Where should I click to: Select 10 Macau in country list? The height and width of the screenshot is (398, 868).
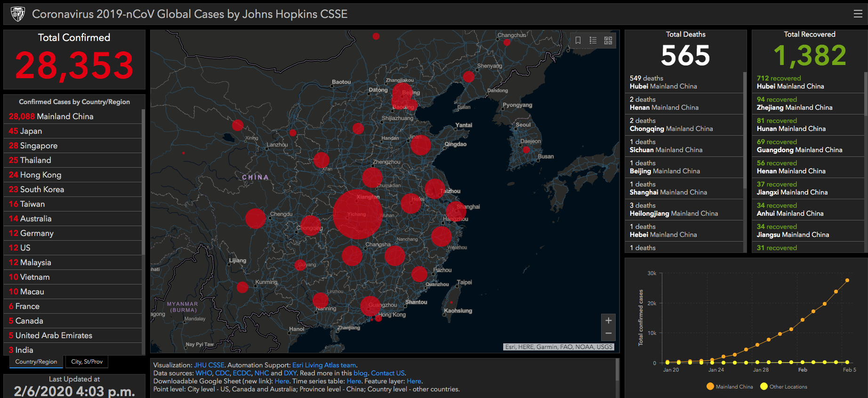click(72, 292)
